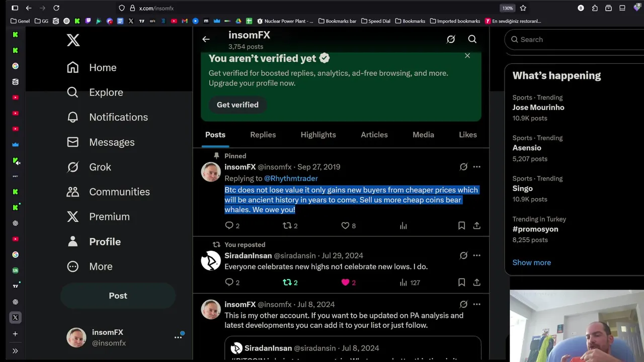Click Grok icon on pinned post

click(x=463, y=167)
